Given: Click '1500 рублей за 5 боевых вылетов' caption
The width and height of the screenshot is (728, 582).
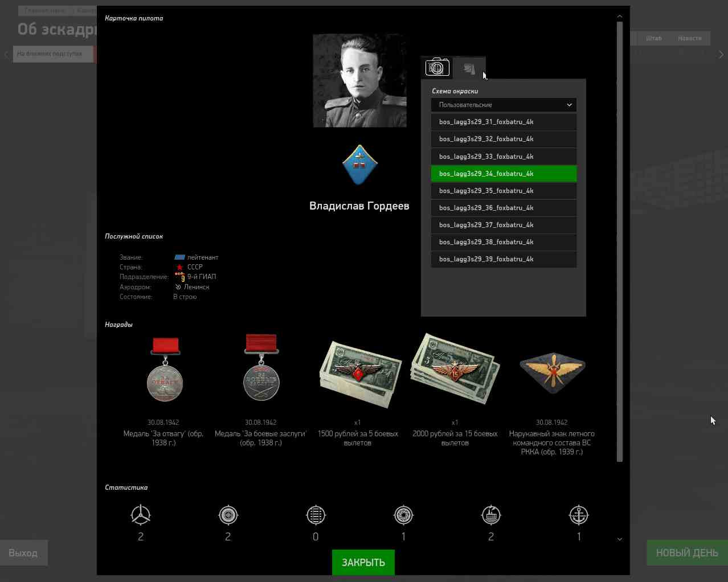Looking at the screenshot, I should (x=358, y=438).
